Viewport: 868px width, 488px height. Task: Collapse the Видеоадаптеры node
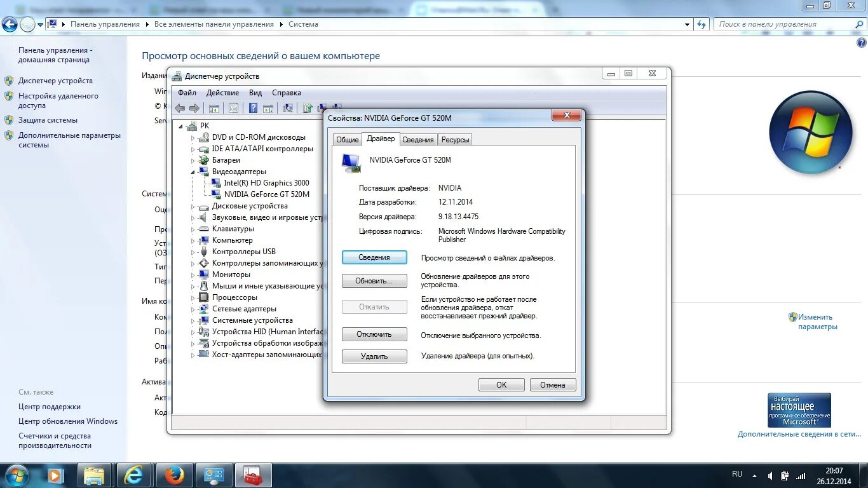(x=193, y=172)
